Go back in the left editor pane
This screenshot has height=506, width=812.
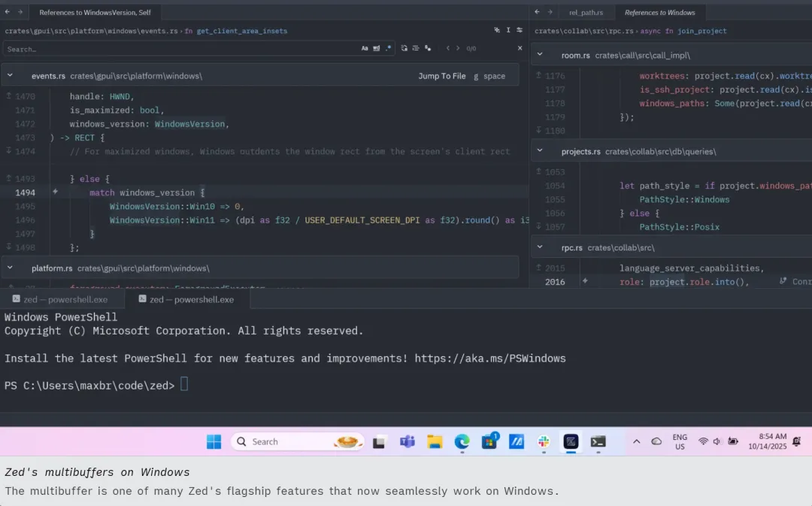point(8,12)
